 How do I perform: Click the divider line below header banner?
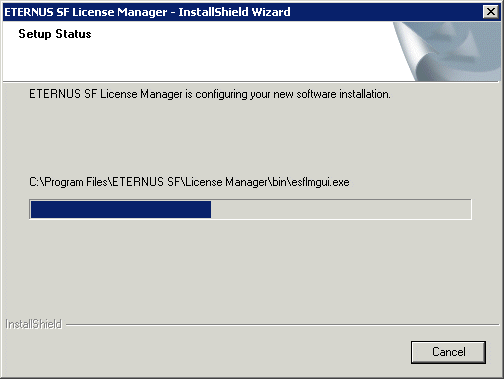pyautogui.click(x=251, y=82)
